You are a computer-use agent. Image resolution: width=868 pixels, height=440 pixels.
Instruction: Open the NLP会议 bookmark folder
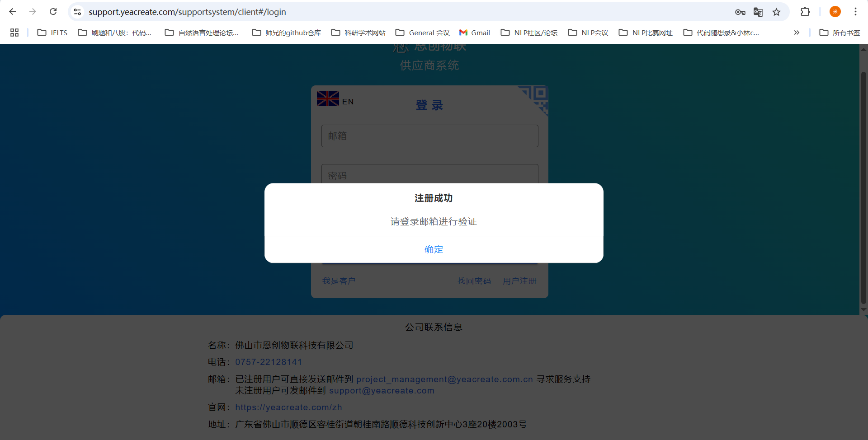coord(588,33)
